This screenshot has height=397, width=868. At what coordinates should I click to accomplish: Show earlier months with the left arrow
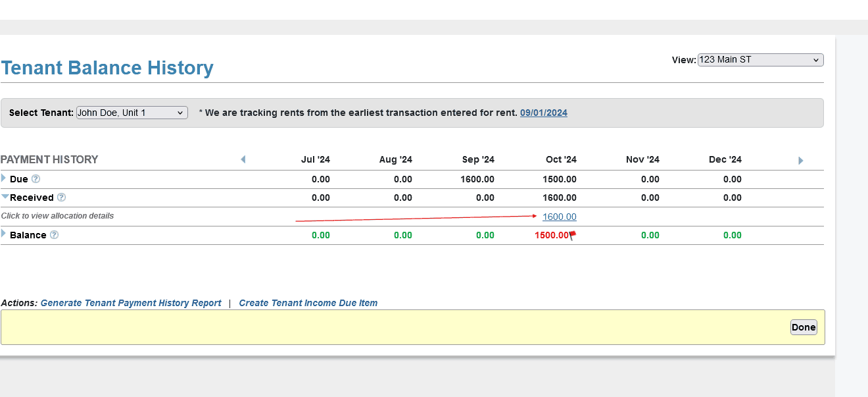coord(243,160)
